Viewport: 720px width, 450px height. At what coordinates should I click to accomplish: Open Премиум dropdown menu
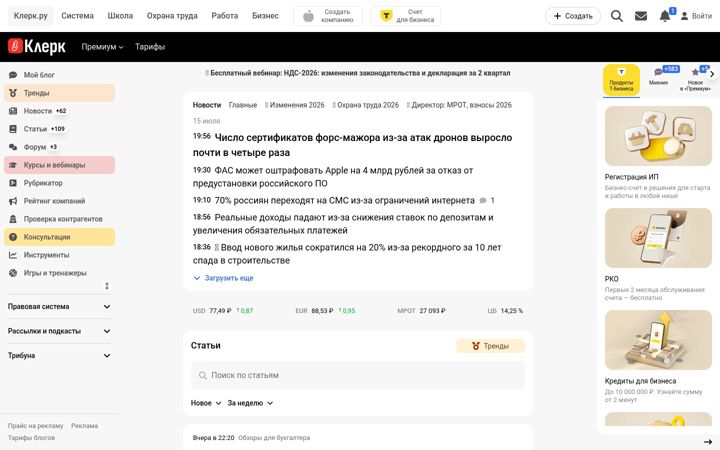point(102,47)
